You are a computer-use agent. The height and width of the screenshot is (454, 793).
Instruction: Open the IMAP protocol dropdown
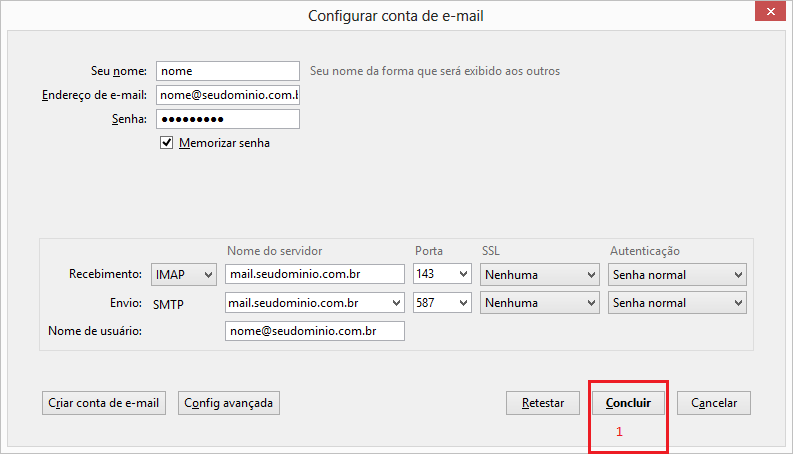coord(184,274)
